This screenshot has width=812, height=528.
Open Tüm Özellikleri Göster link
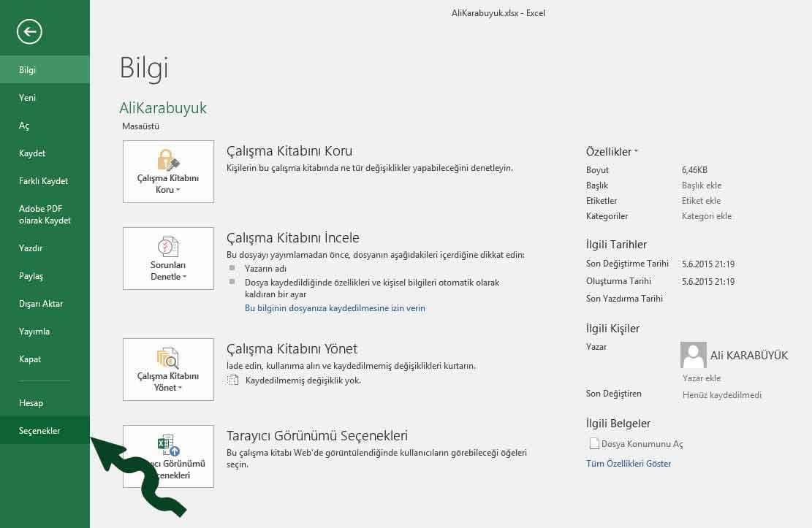point(628,464)
